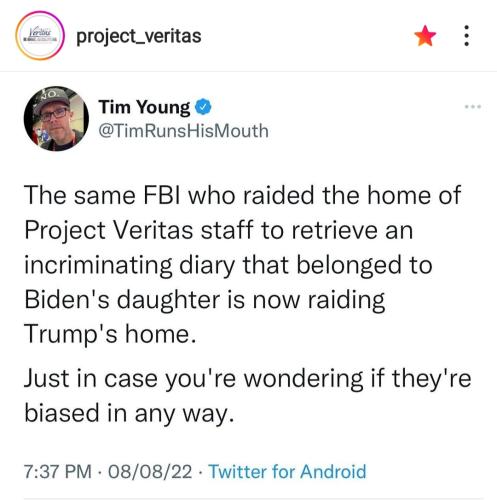Click the 08/08/22 date
The image size is (497, 500).
click(150, 472)
